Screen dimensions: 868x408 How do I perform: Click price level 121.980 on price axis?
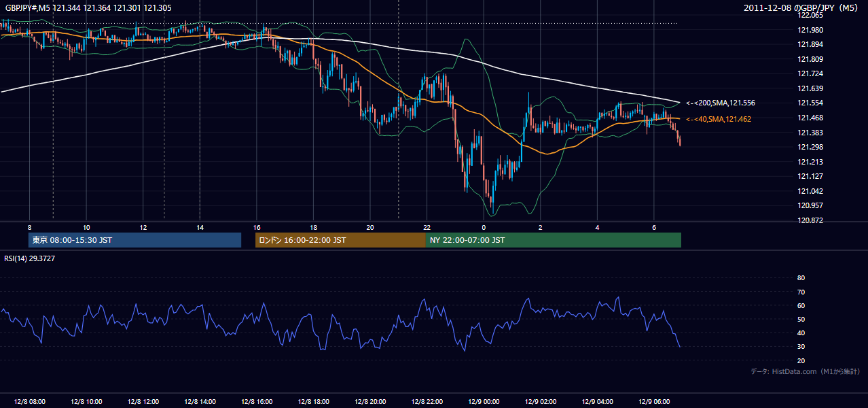pos(811,30)
